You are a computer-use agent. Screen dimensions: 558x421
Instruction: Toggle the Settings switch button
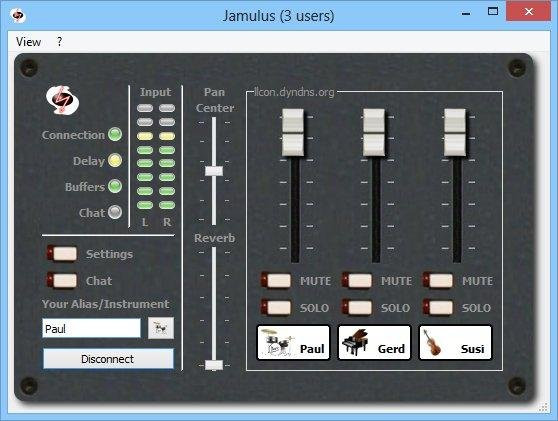click(62, 254)
